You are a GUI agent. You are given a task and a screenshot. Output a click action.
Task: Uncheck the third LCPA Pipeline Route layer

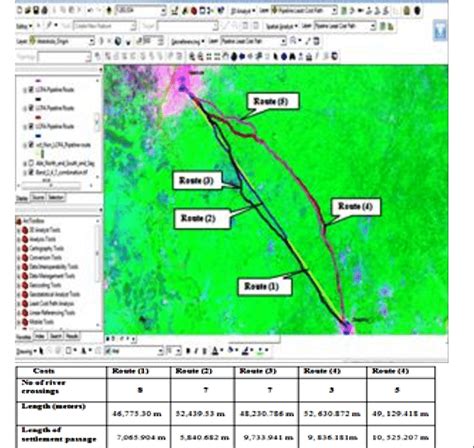pos(31,126)
